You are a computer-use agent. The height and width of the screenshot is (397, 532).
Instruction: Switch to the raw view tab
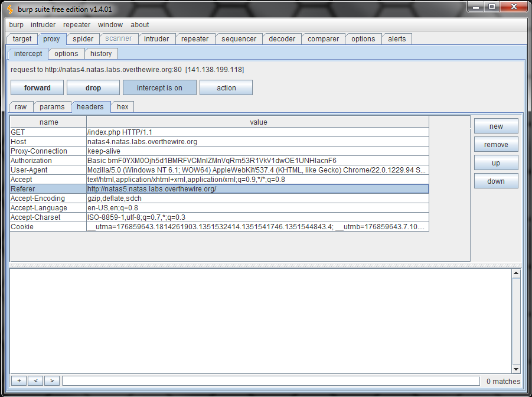pyautogui.click(x=21, y=107)
